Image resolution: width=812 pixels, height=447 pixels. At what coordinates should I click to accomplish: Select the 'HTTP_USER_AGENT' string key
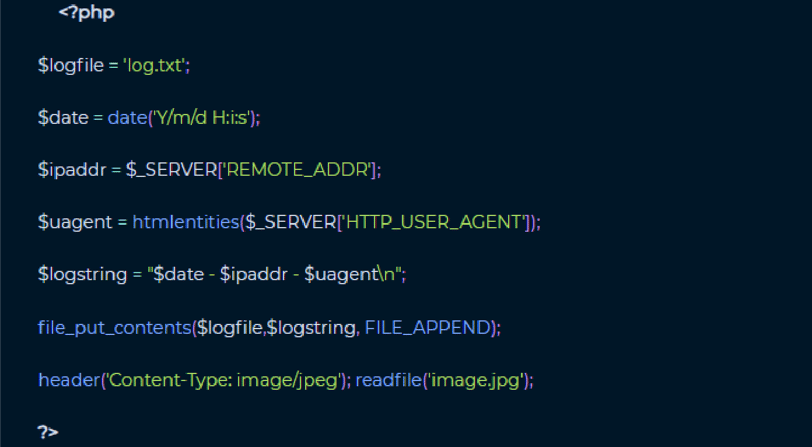[433, 222]
